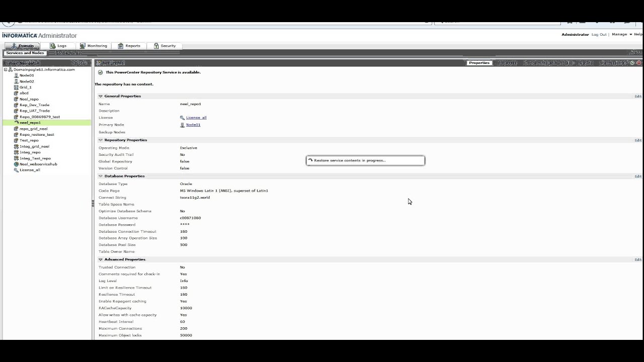This screenshot has width=644, height=362.
Task: Click the node icon next to Node01 link
Action: pyautogui.click(x=182, y=125)
